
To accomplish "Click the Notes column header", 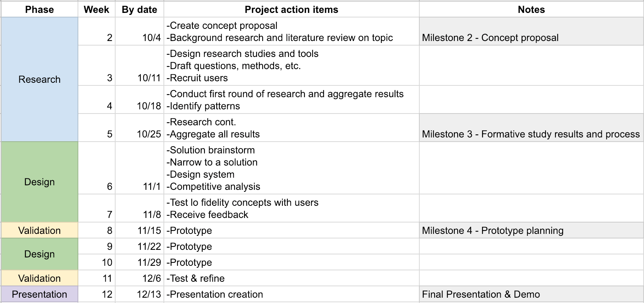I will pyautogui.click(x=531, y=9).
